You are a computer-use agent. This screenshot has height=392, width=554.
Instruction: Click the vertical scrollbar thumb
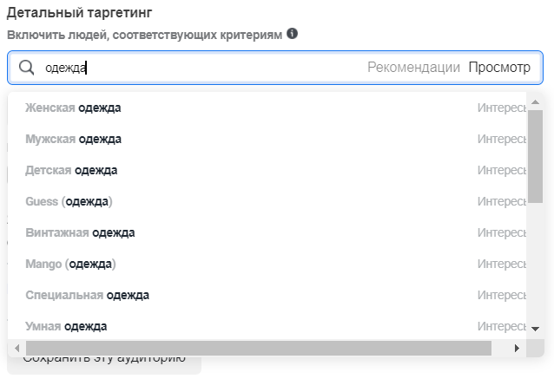click(535, 156)
